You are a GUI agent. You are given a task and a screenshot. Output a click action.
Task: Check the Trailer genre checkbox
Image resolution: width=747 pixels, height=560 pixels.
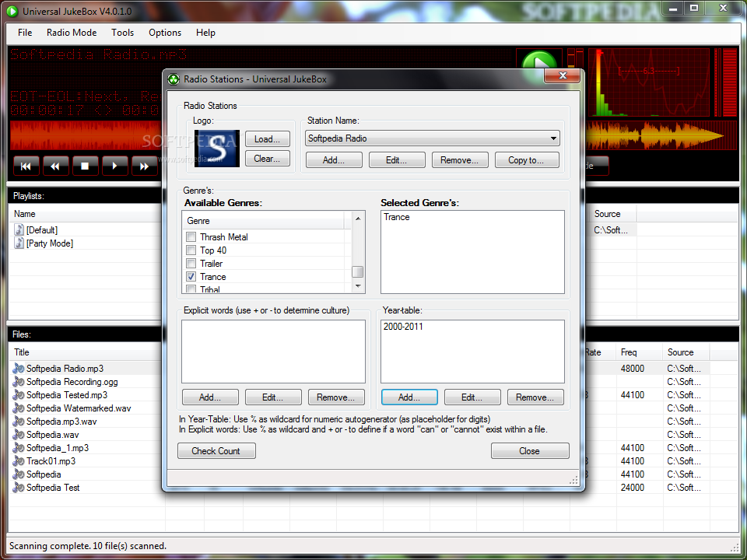click(x=191, y=264)
